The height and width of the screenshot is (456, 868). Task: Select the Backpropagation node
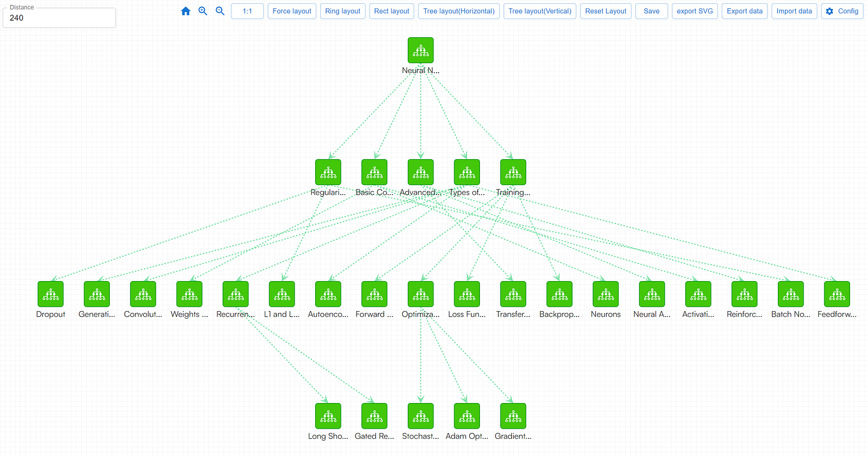click(559, 294)
